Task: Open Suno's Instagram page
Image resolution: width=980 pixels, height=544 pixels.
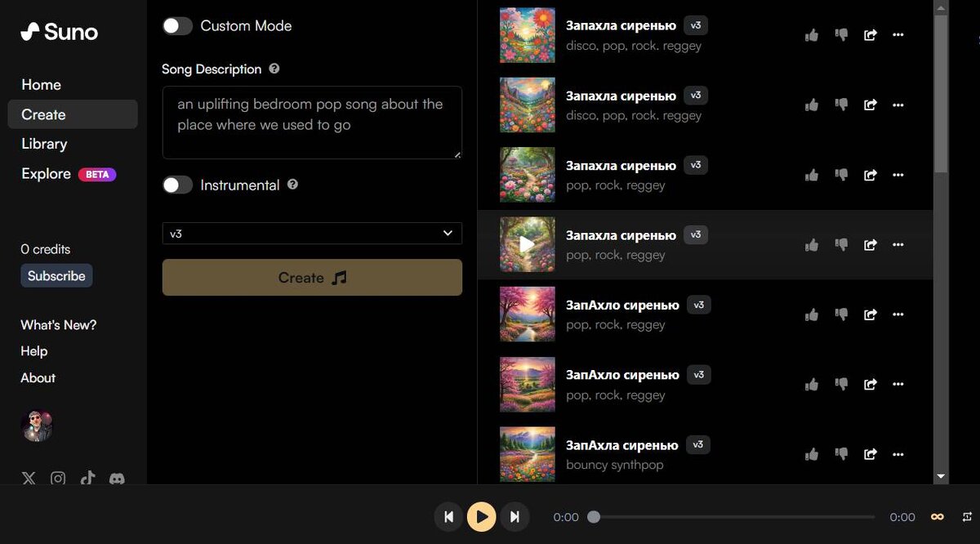Action: 58,479
